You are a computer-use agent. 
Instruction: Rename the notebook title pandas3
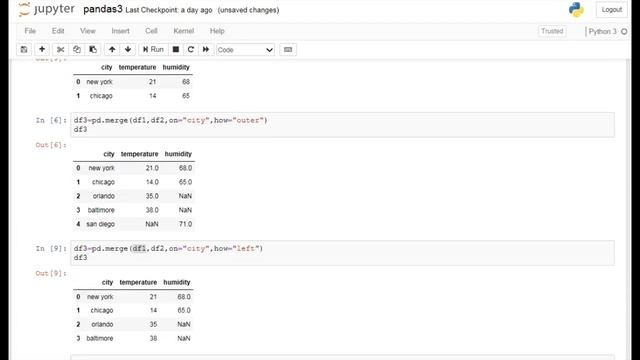[103, 9]
